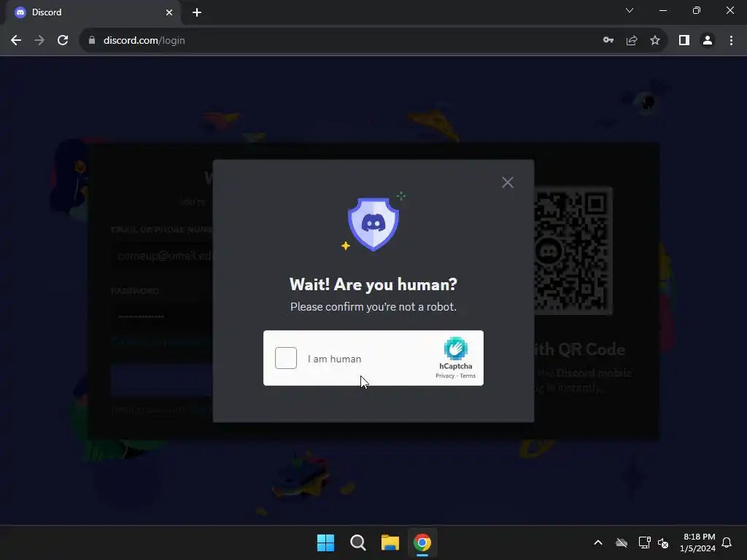Open saved passwords key icon

[x=608, y=41]
